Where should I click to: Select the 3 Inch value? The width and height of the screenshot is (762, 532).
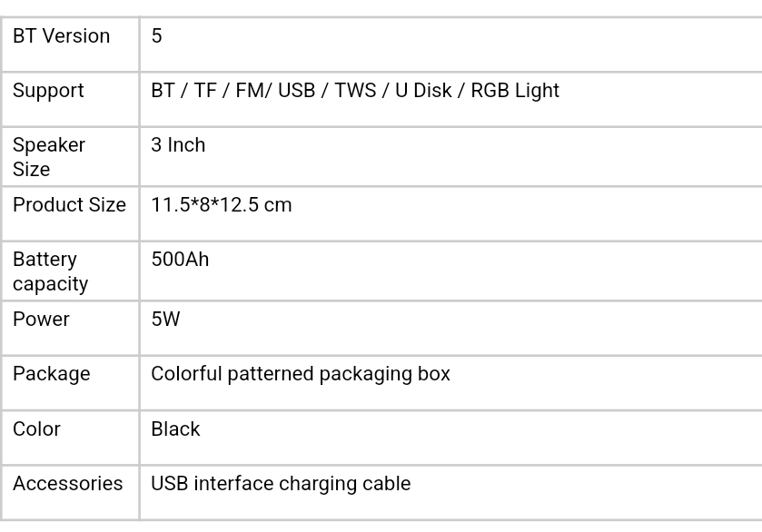click(x=178, y=145)
